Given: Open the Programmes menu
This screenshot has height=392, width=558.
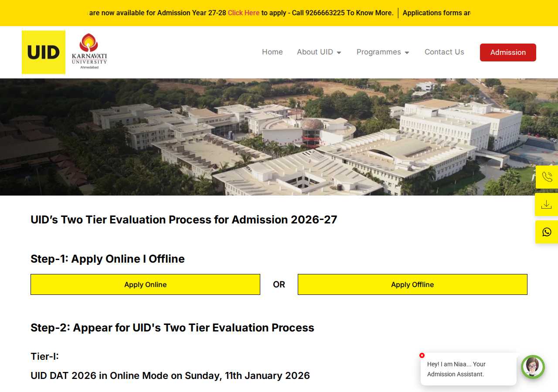Looking at the screenshot, I should point(379,52).
